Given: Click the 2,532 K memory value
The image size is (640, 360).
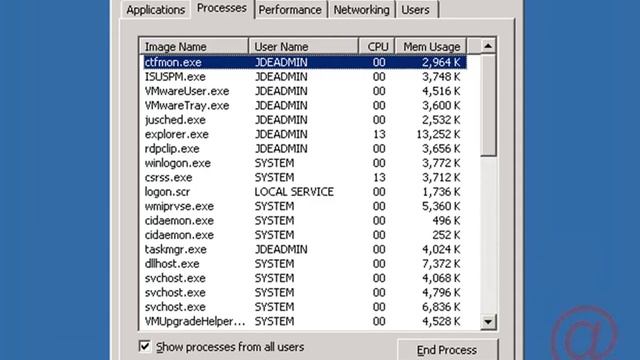Looking at the screenshot, I should [x=441, y=120].
